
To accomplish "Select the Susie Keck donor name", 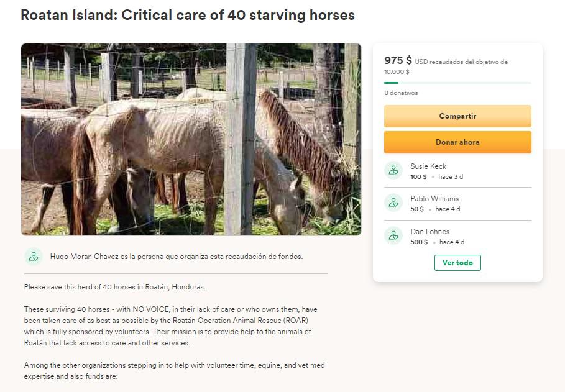I will coord(428,166).
